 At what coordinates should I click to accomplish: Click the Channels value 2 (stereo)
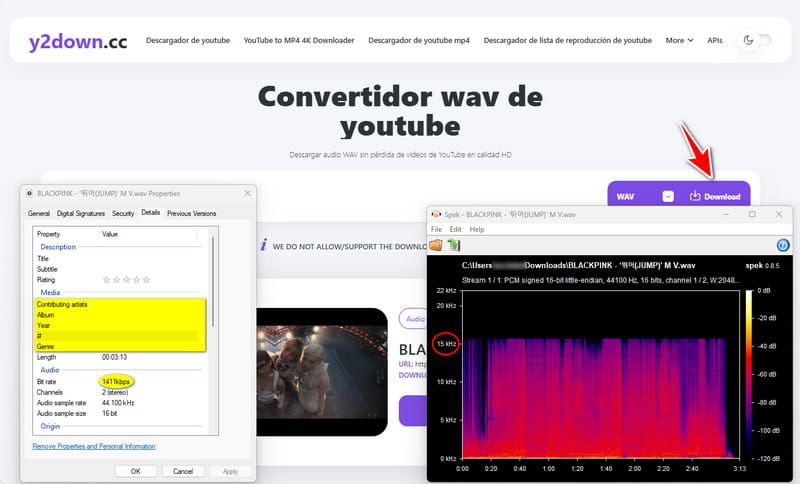click(x=115, y=392)
